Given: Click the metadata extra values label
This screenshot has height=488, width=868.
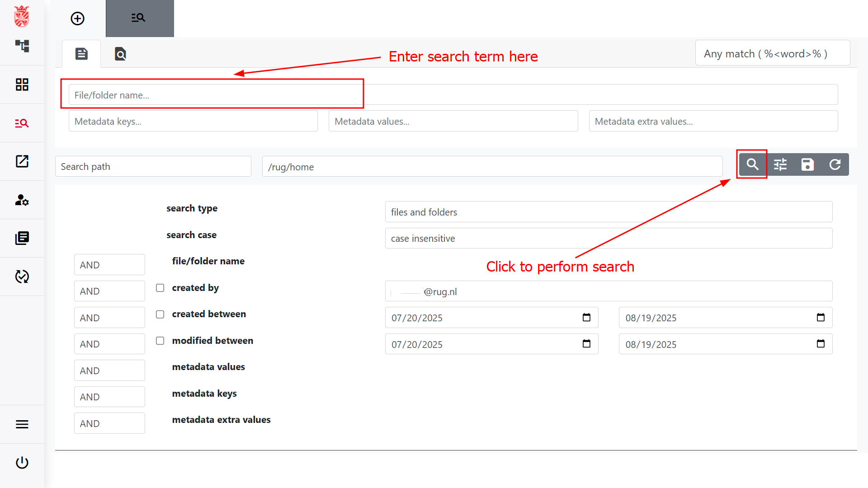Looking at the screenshot, I should click(221, 420).
